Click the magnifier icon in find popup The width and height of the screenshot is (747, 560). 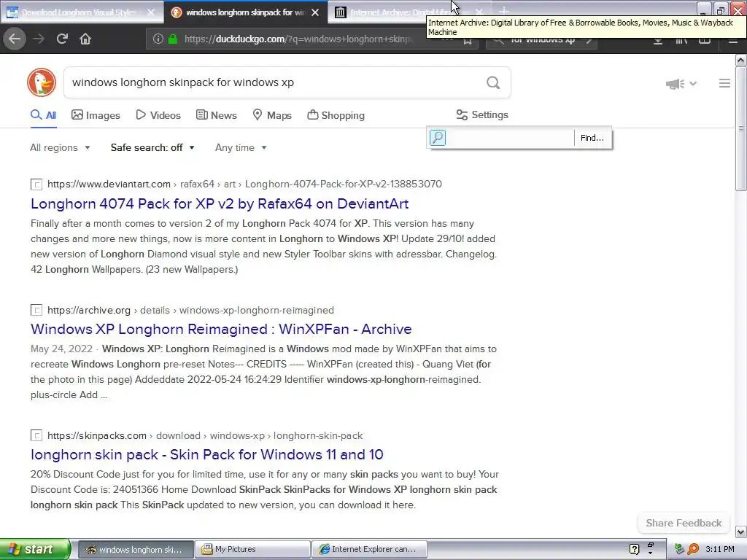(x=438, y=138)
